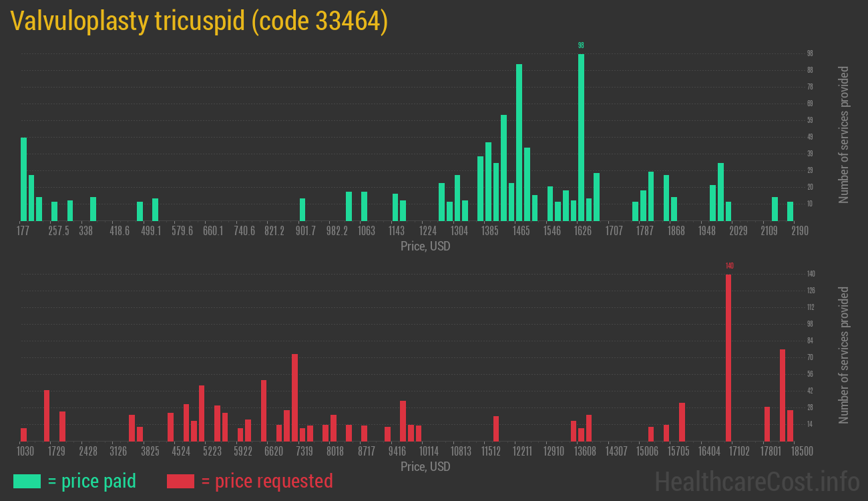Click the 1626 tick on the green chart axis

(x=583, y=231)
